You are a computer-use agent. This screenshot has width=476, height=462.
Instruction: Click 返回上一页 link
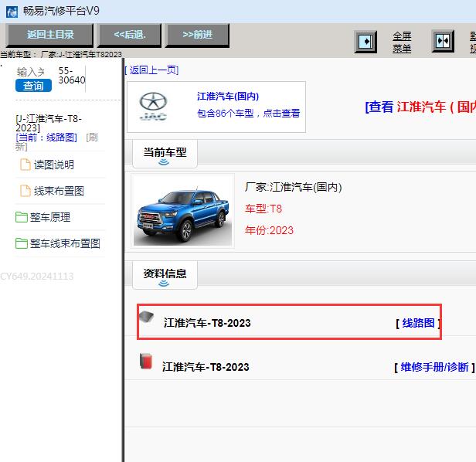[x=151, y=70]
